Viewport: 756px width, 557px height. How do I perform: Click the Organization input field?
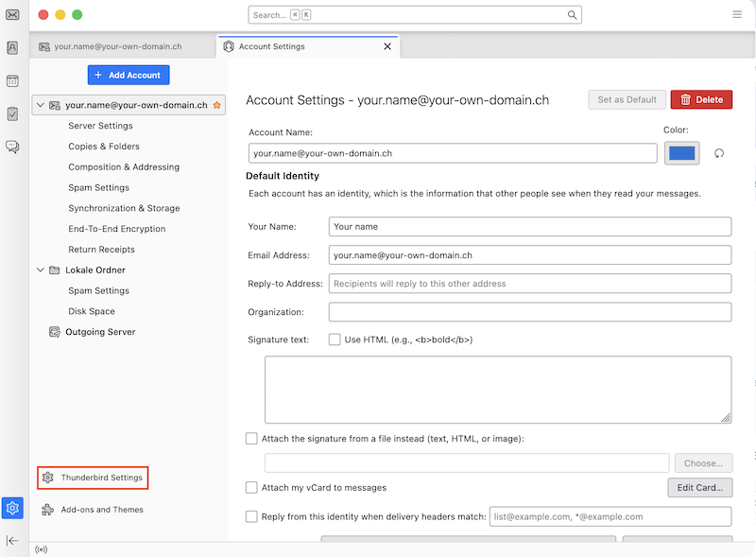coord(530,312)
